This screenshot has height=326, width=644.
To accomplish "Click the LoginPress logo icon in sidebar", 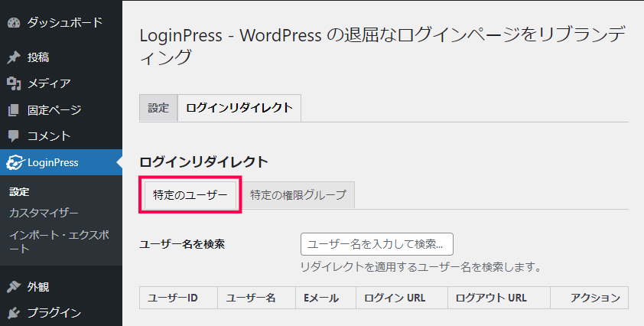I will (15, 162).
